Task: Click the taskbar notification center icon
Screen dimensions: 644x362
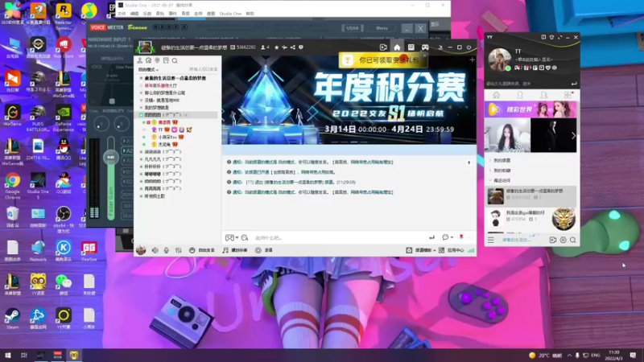Action: coord(633,355)
